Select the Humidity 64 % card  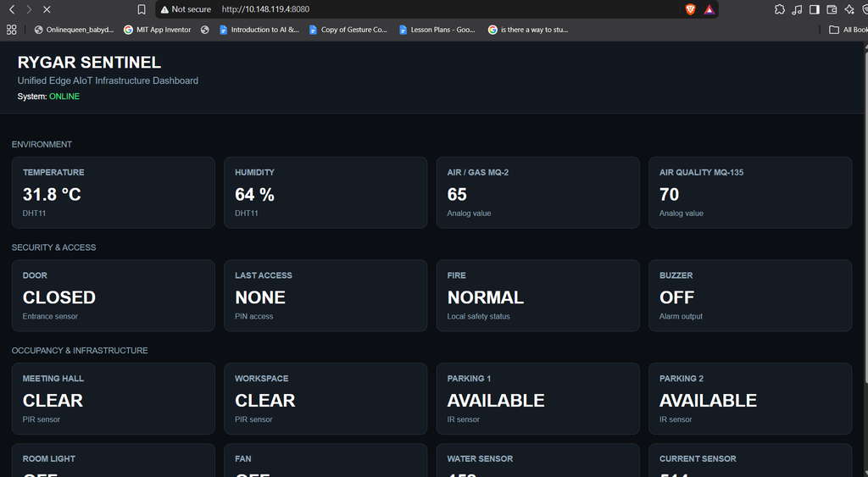[325, 192]
